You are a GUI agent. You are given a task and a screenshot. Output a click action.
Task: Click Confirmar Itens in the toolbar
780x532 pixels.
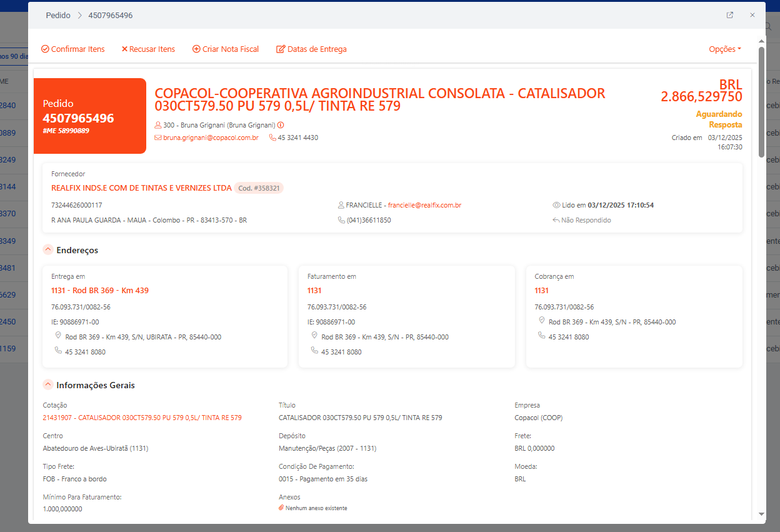[x=73, y=49]
